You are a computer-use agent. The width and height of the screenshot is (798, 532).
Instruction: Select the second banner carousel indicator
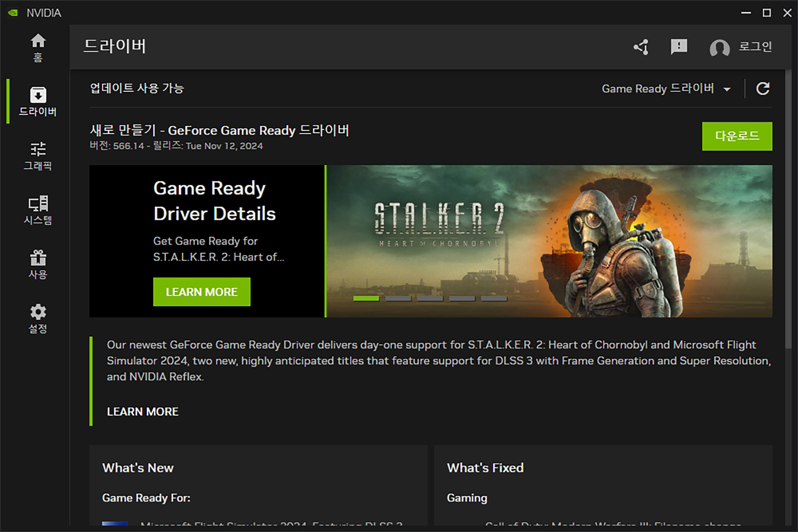coord(398,298)
